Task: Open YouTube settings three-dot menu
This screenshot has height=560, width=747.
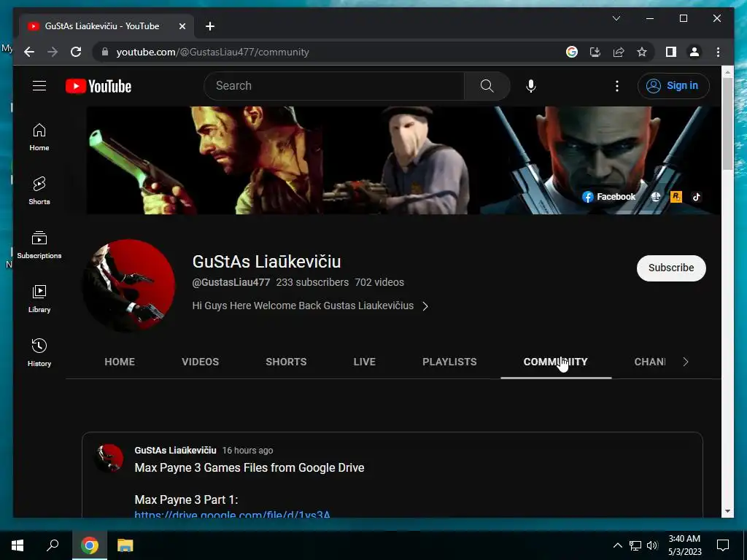Action: click(x=617, y=86)
